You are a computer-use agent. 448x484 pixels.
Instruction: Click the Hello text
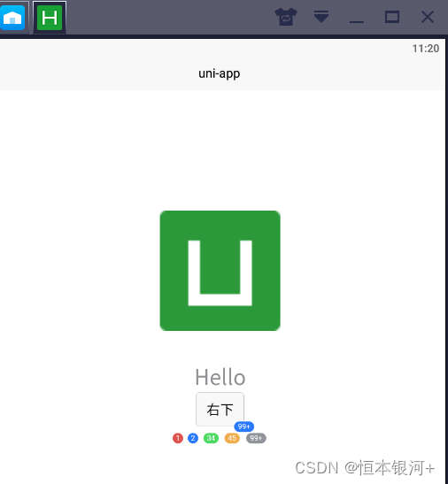point(220,377)
